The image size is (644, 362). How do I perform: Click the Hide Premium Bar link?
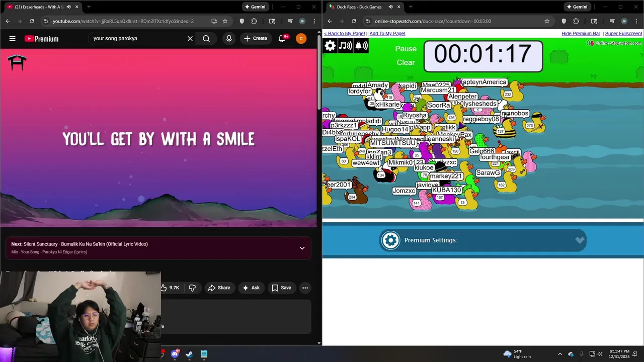coord(581,34)
